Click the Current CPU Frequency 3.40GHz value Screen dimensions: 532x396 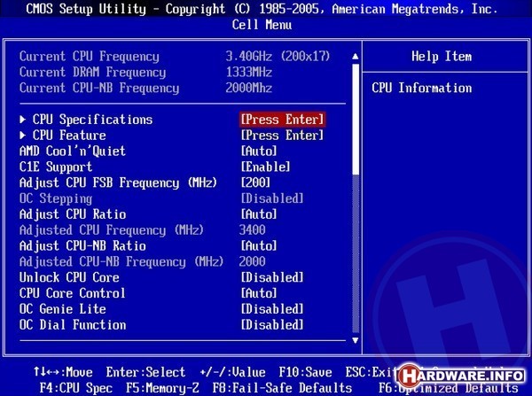(278, 57)
